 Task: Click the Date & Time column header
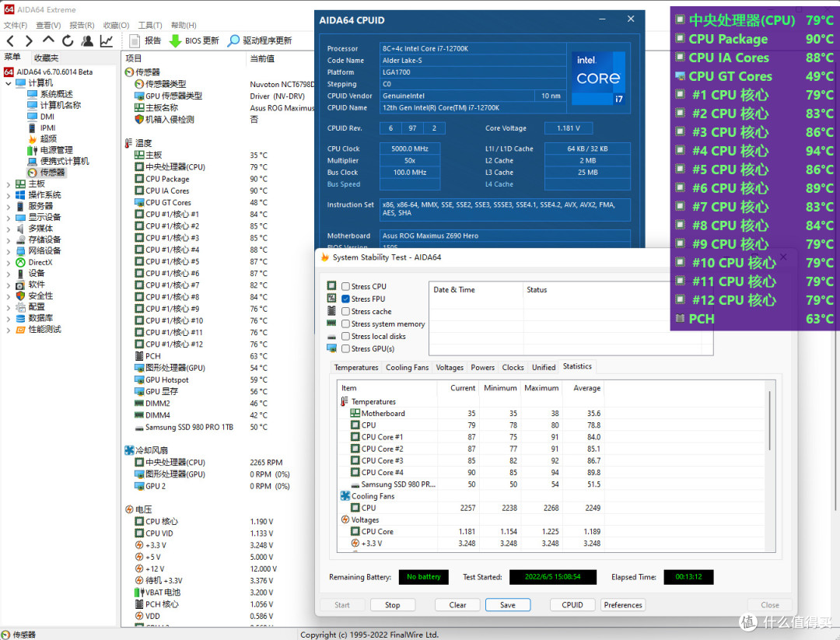(x=476, y=290)
